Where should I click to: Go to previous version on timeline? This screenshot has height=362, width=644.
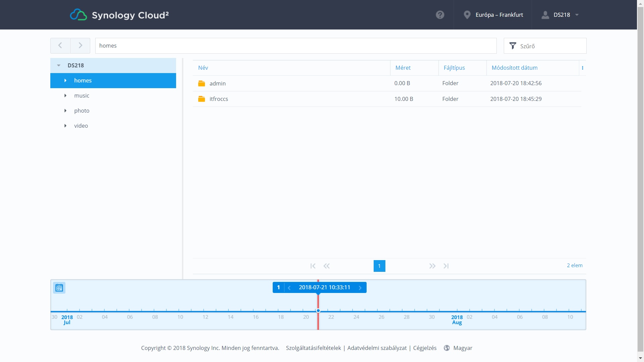[x=289, y=288]
